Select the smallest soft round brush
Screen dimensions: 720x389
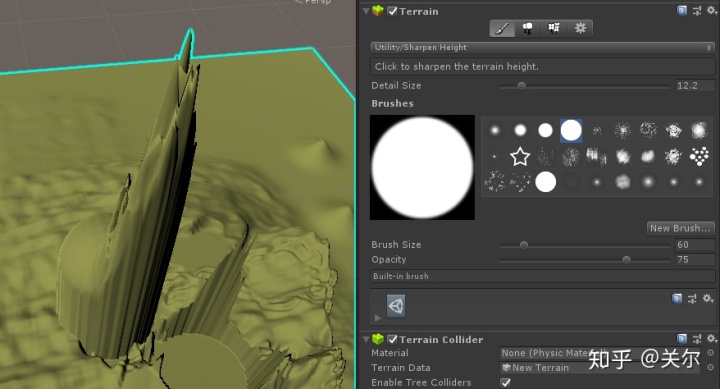(495, 130)
